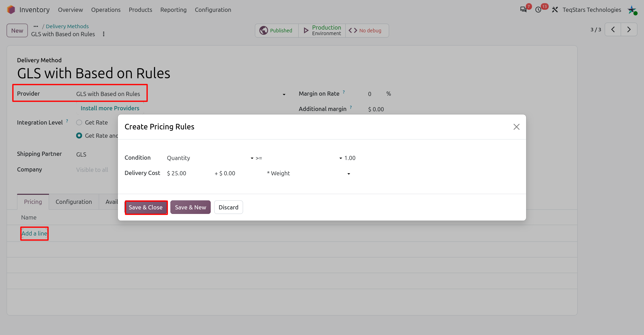Toggle the Published globe button
Screen dimensions: 644x335
click(277, 31)
